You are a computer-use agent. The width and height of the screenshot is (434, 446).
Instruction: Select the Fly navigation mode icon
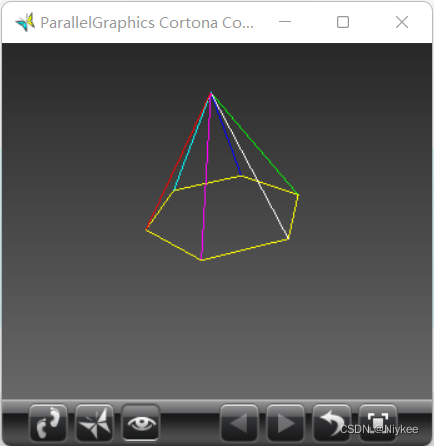(x=95, y=423)
